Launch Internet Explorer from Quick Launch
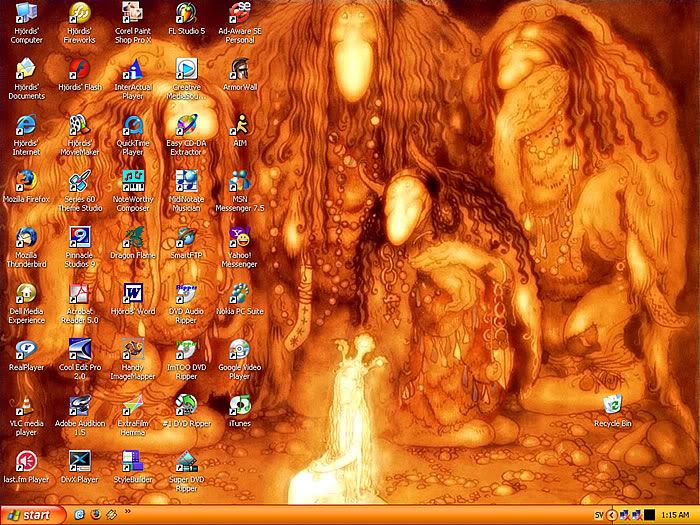 (x=79, y=515)
